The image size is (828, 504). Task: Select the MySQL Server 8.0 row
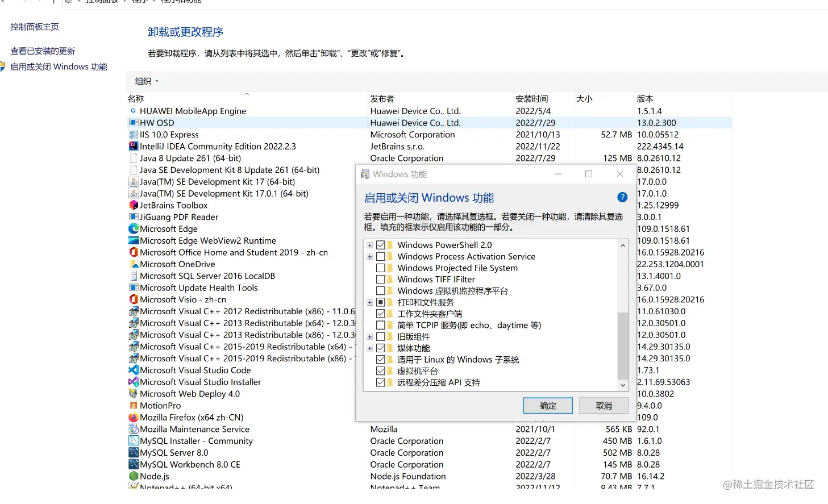[x=429, y=453]
